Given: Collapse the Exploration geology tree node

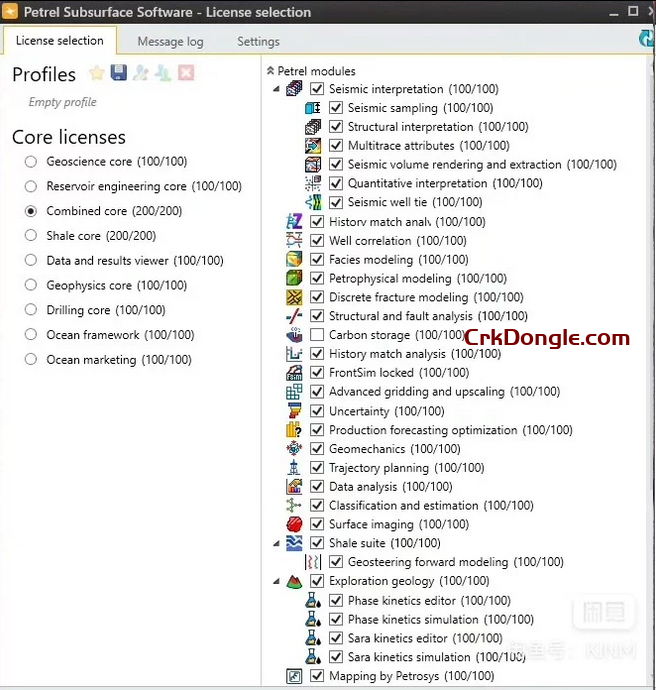Looking at the screenshot, I should pos(277,581).
